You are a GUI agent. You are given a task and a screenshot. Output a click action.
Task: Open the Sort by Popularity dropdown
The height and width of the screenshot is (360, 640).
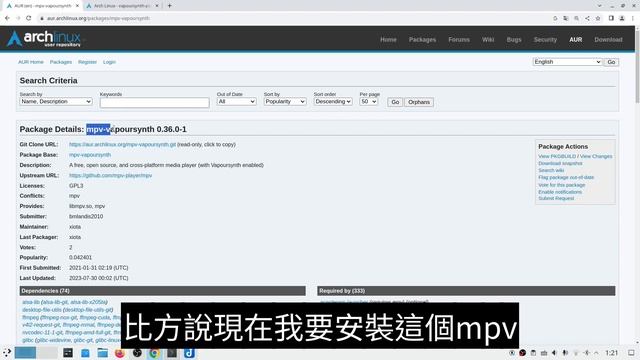[285, 101]
